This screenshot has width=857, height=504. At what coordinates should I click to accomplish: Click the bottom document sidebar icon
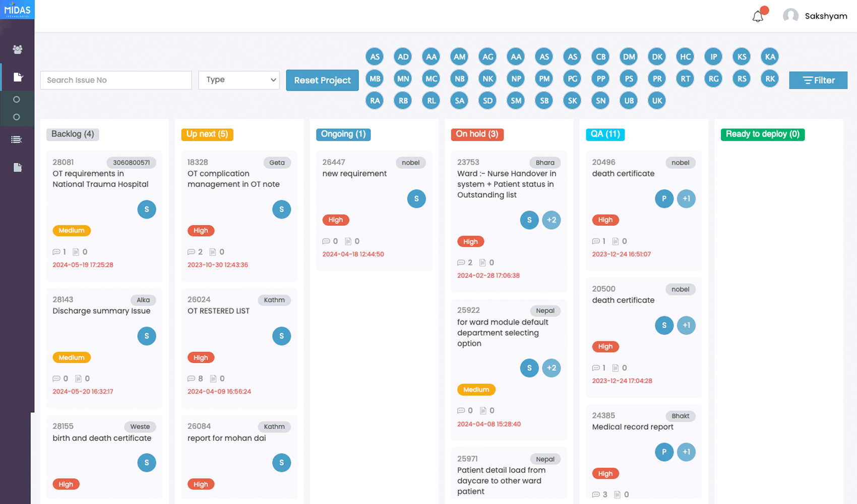pyautogui.click(x=17, y=167)
